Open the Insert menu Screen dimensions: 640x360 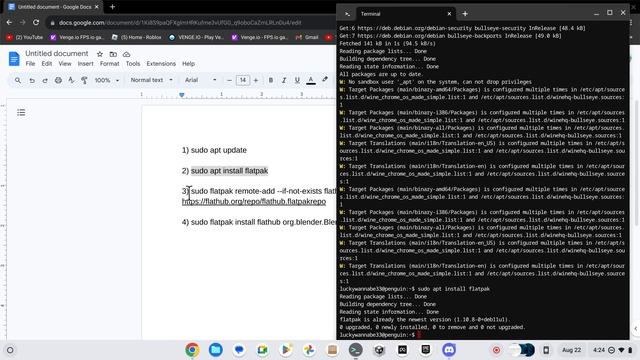pyautogui.click(x=85, y=64)
